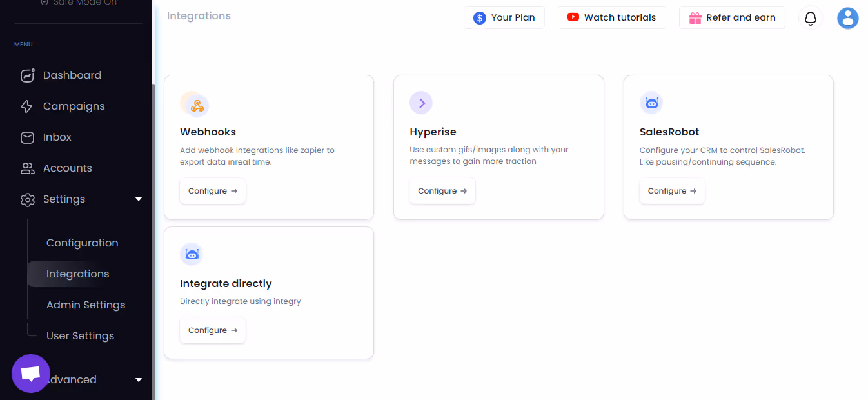
Task: Open the notifications bell
Action: [x=811, y=18]
